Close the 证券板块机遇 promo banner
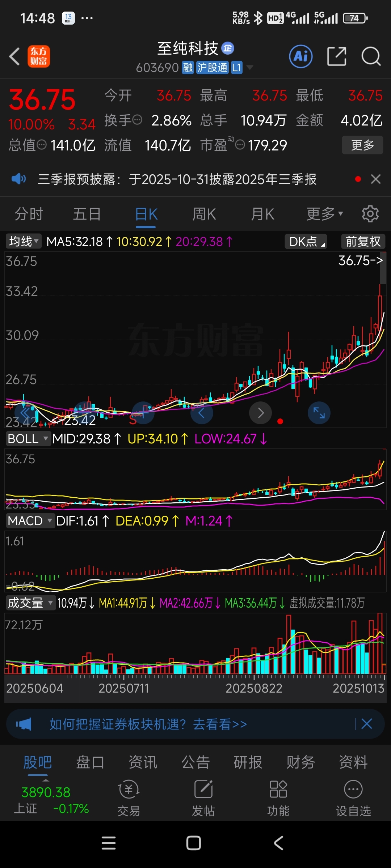Image resolution: width=391 pixels, height=868 pixels. tap(367, 724)
